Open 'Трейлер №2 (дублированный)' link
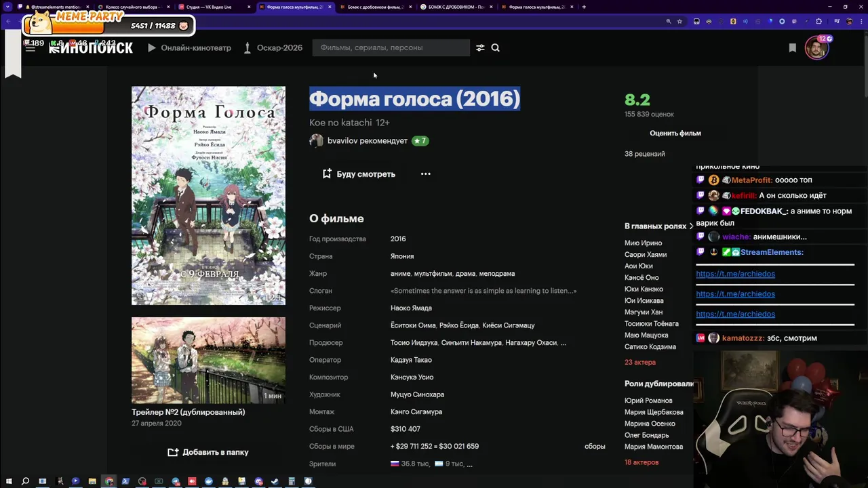 tap(189, 412)
